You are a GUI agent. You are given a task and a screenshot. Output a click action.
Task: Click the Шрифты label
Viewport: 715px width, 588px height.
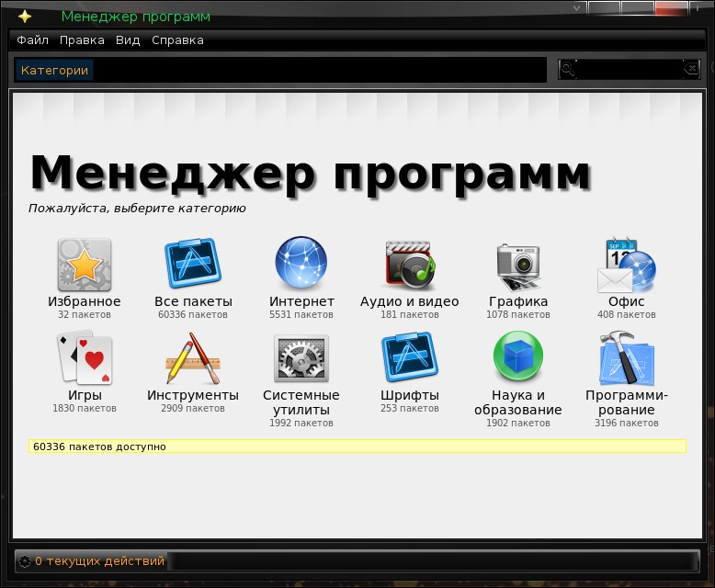(x=410, y=395)
